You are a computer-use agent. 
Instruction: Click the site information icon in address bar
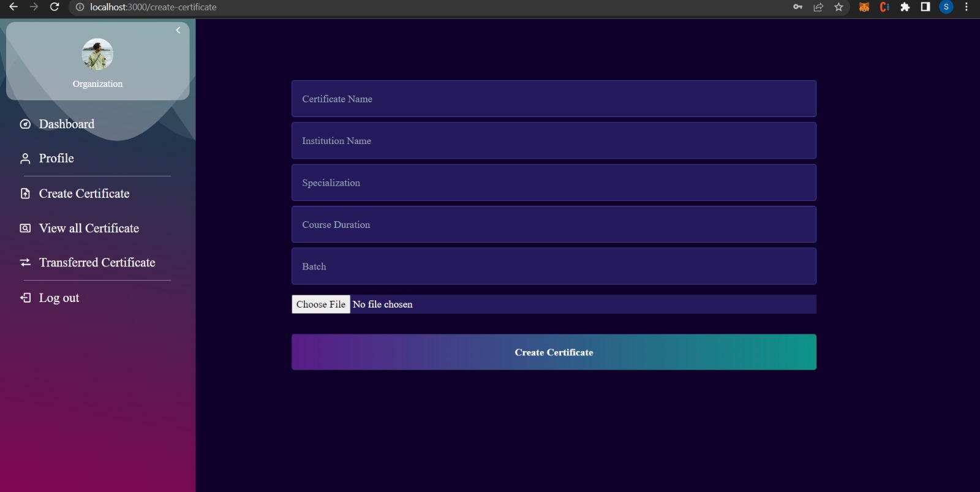click(80, 7)
